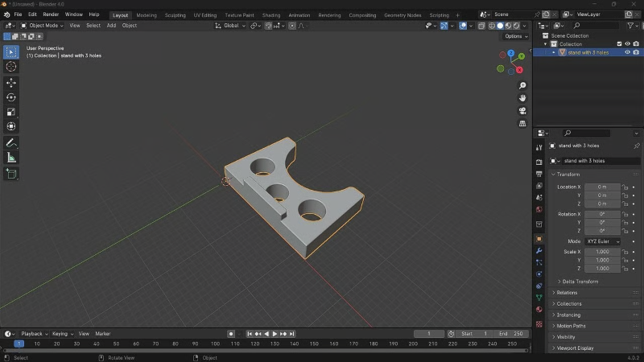Open the Physics properties tab
Screen dimensions: 644x362
pos(539,274)
